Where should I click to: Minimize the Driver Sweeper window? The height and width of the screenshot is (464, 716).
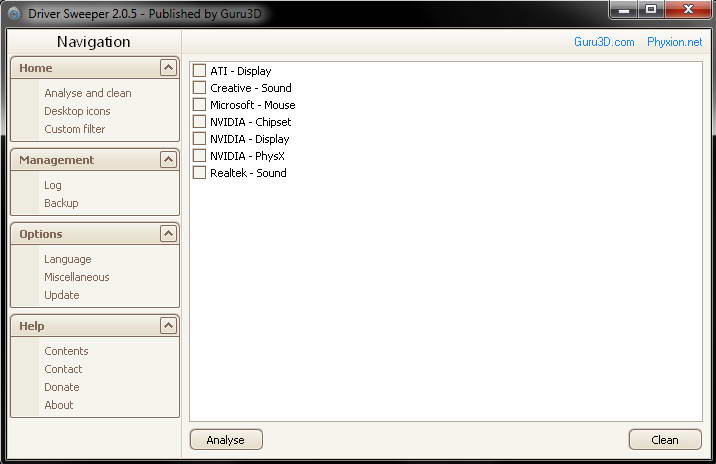tap(624, 10)
